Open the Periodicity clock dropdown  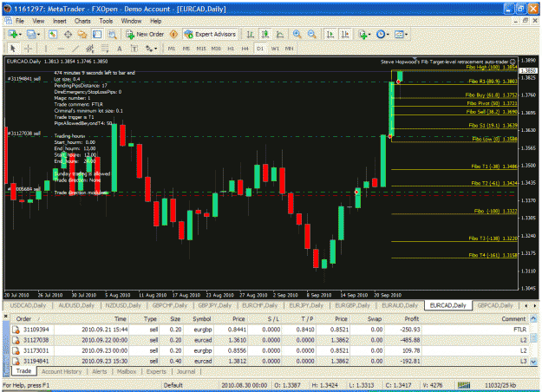click(382, 34)
